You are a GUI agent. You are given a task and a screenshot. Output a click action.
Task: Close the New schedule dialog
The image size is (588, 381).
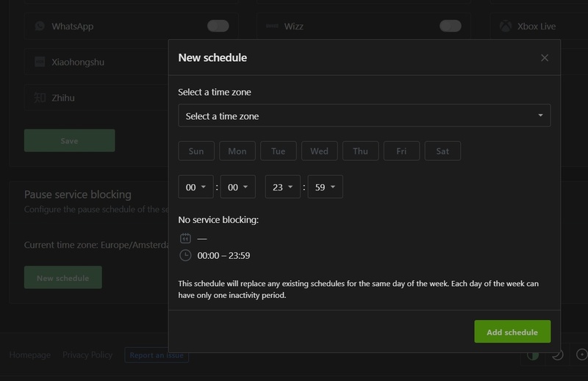point(545,58)
